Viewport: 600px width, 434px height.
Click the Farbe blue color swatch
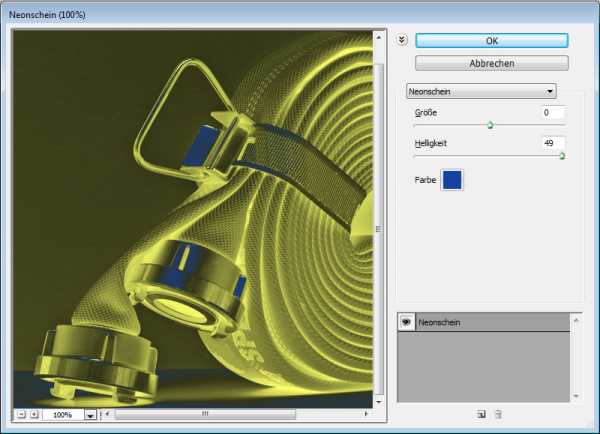pyautogui.click(x=452, y=180)
